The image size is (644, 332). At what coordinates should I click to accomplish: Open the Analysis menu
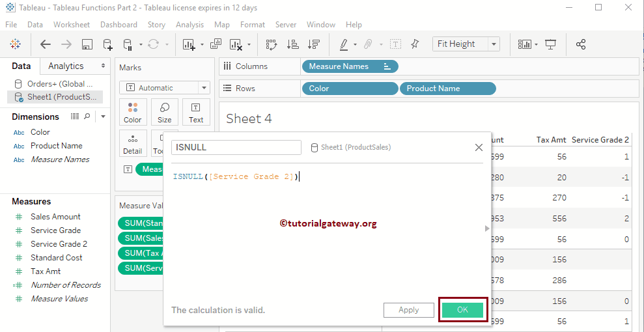[189, 25]
